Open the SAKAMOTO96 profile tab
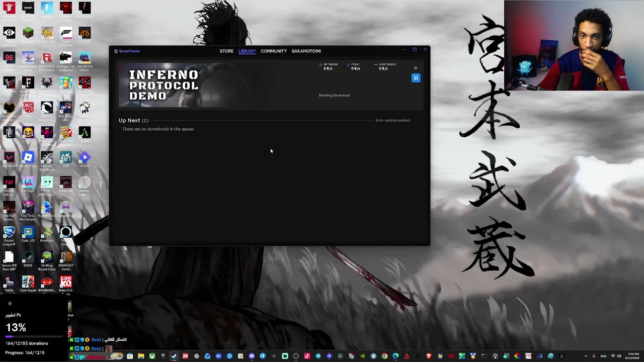This screenshot has height=362, width=644. [306, 51]
